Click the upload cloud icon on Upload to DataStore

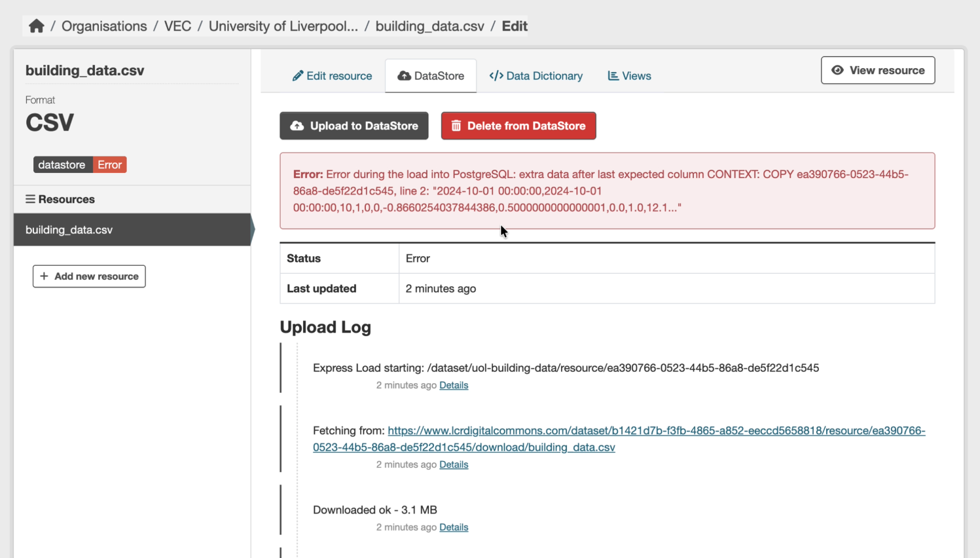click(x=298, y=125)
